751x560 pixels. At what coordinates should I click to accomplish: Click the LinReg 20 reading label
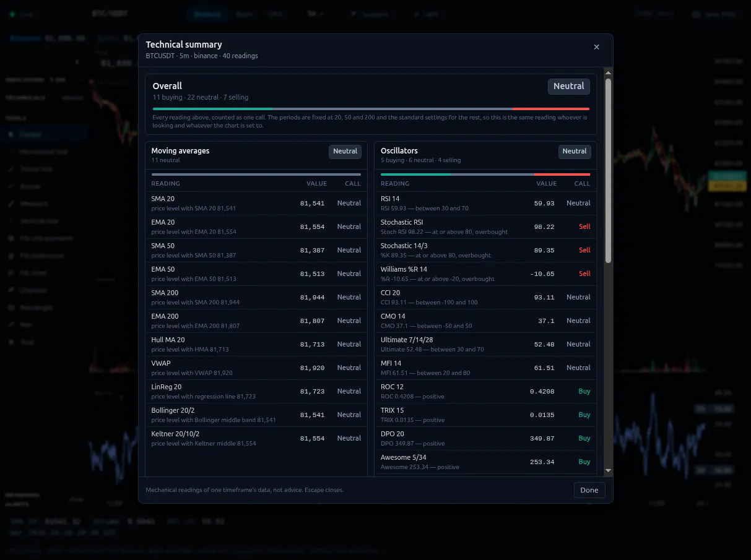[x=167, y=387]
